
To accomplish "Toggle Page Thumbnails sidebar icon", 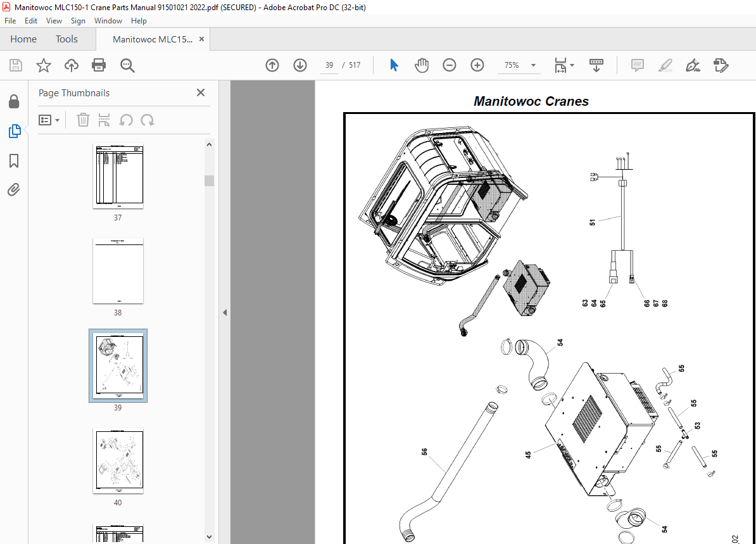I will click(x=15, y=130).
